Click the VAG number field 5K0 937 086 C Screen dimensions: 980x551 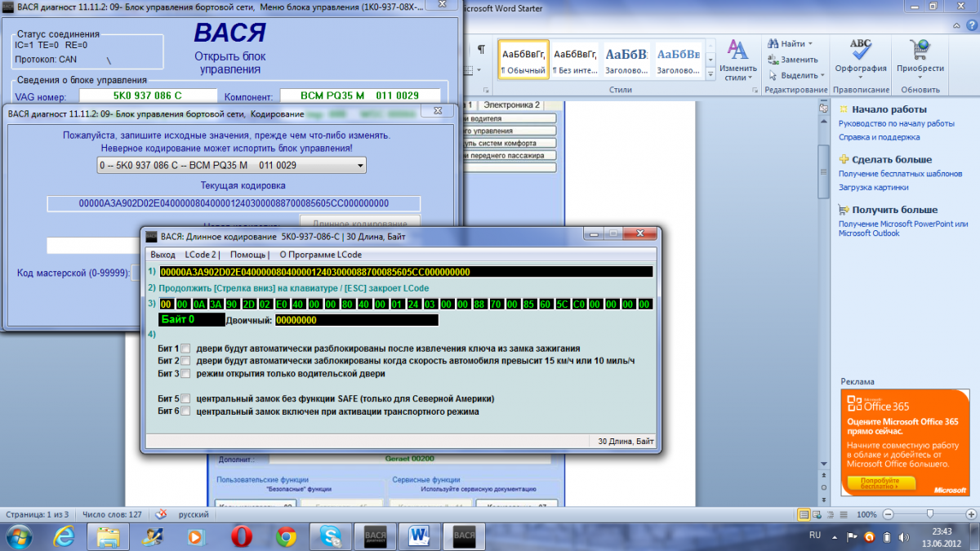[147, 96]
